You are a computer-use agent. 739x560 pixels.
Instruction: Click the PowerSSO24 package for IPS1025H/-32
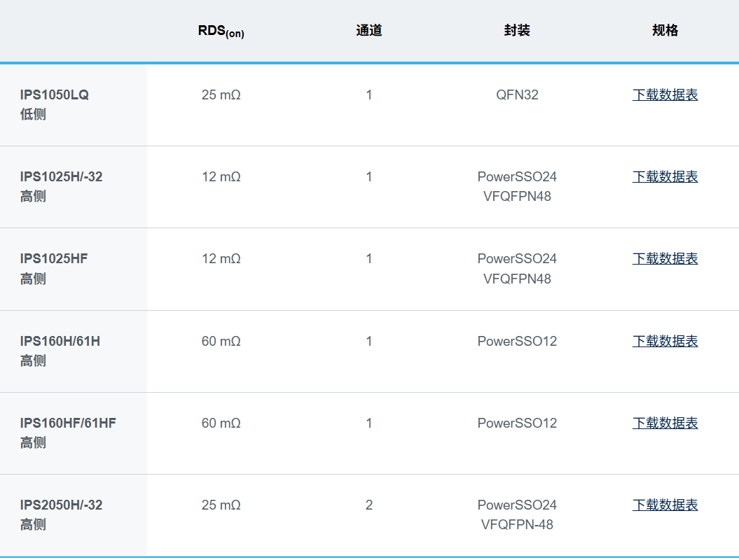[517, 176]
